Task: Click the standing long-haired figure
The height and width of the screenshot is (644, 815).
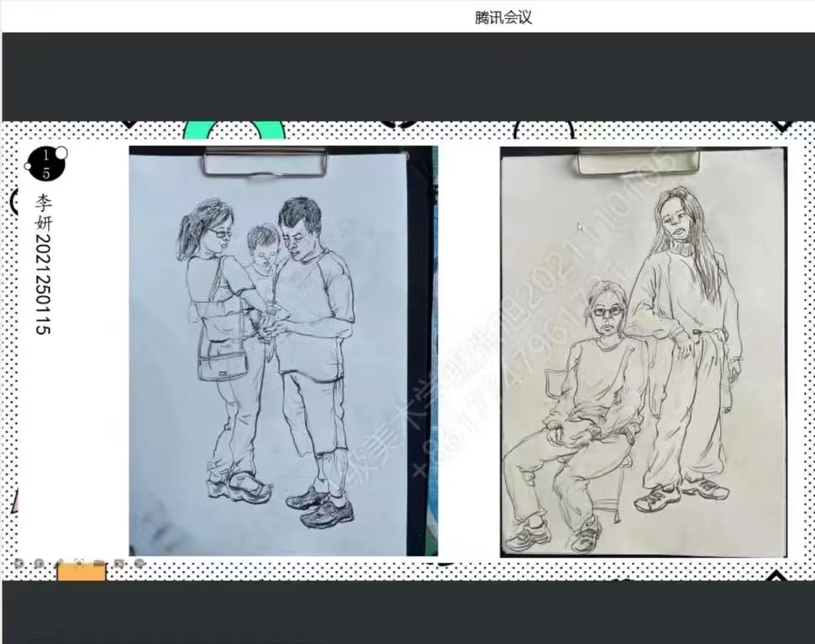Action: (685, 336)
